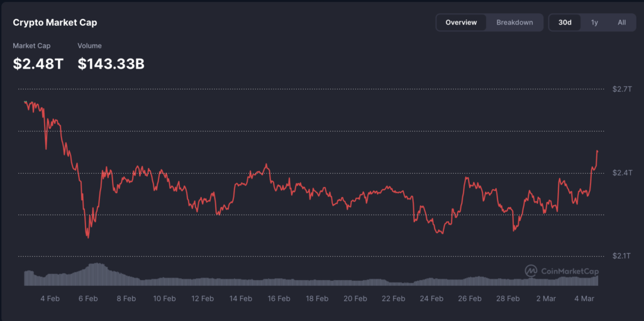Click the $2.7T y-axis label

click(x=621, y=89)
